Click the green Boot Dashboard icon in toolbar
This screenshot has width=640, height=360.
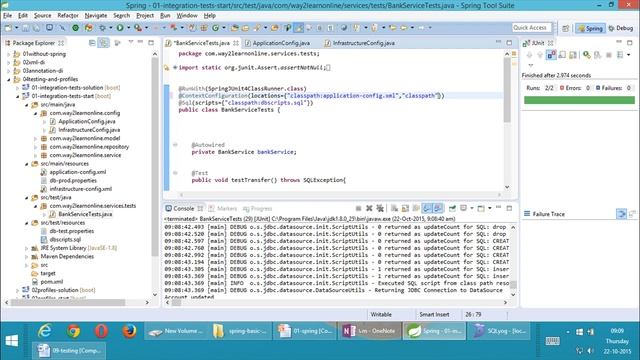point(76,28)
